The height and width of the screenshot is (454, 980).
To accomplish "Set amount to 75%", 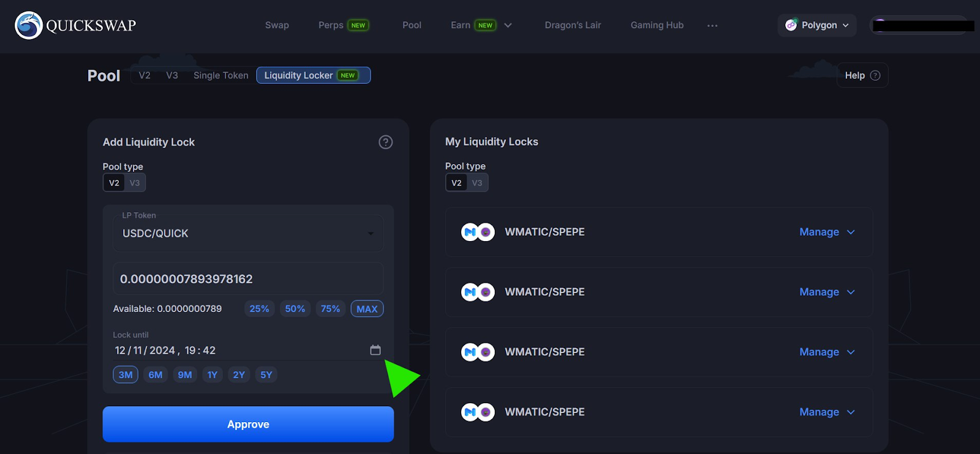I will coord(330,309).
